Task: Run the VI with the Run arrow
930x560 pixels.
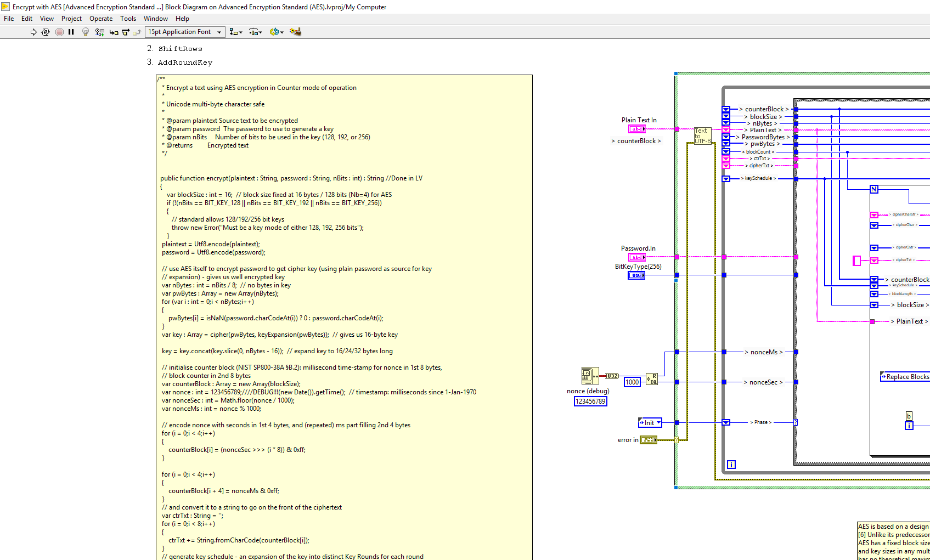Action: (x=33, y=32)
